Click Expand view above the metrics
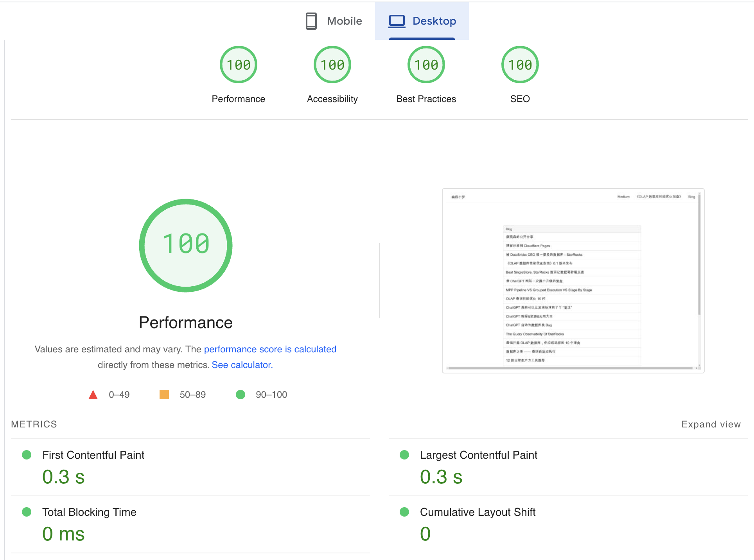This screenshot has width=754, height=560. (x=711, y=424)
